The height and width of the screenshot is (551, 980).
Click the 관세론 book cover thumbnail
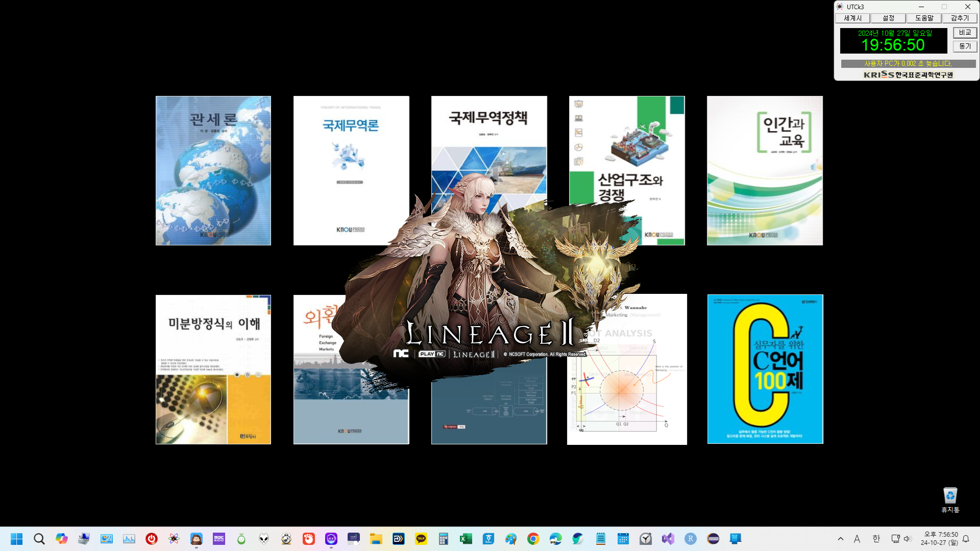coord(213,170)
